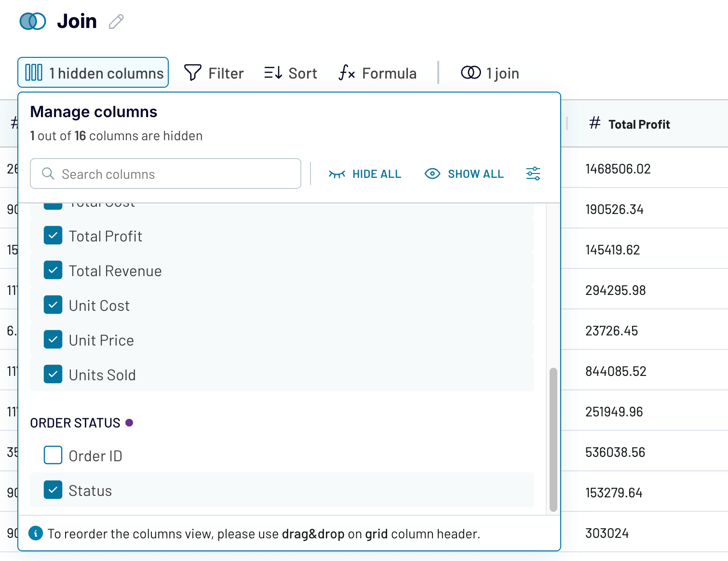This screenshot has width=728, height=561.
Task: Enable the Order ID column checkbox
Action: 53,455
